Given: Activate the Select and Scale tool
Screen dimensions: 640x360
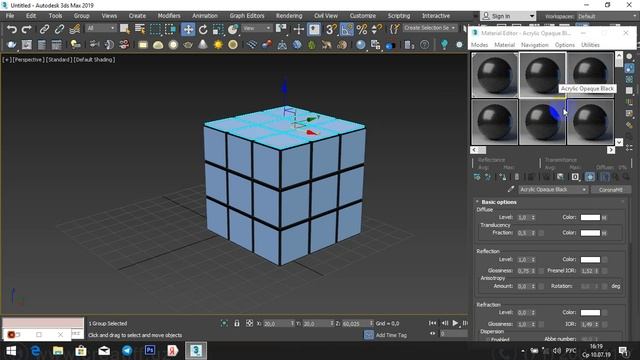Looking at the screenshot, I should (218, 29).
